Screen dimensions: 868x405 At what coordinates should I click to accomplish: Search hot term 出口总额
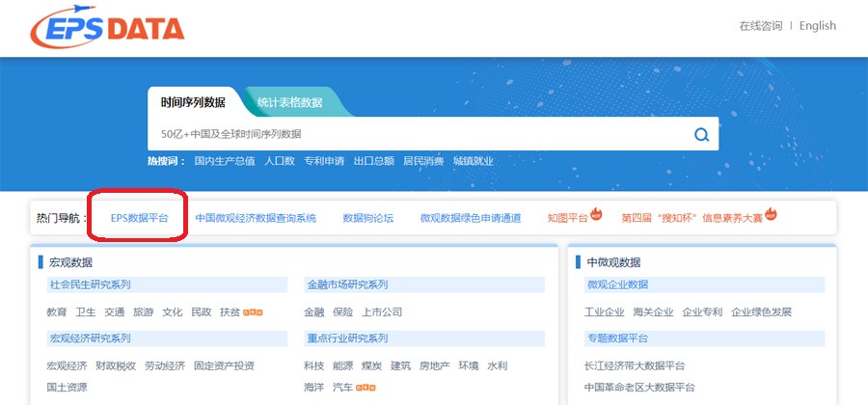(x=373, y=162)
